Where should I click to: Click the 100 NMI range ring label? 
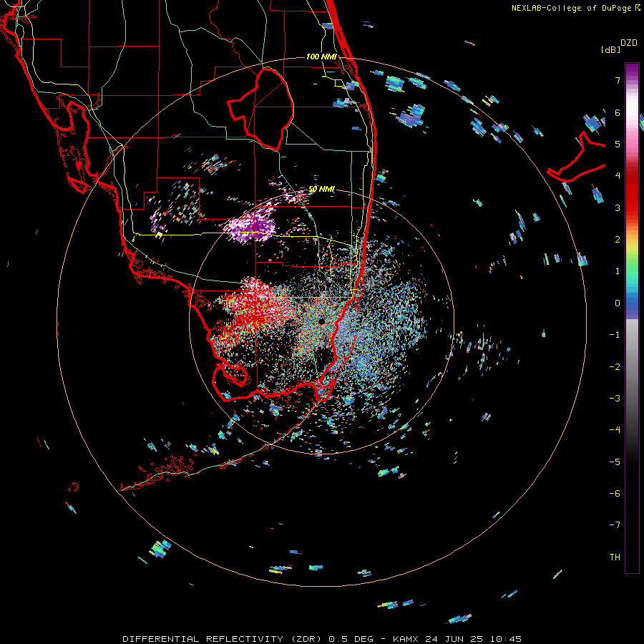point(321,57)
